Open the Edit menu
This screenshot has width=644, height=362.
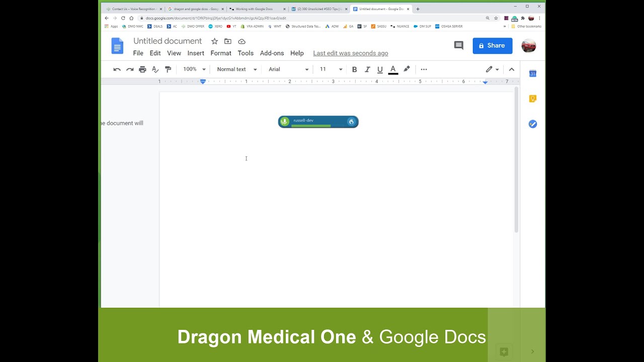tap(155, 53)
